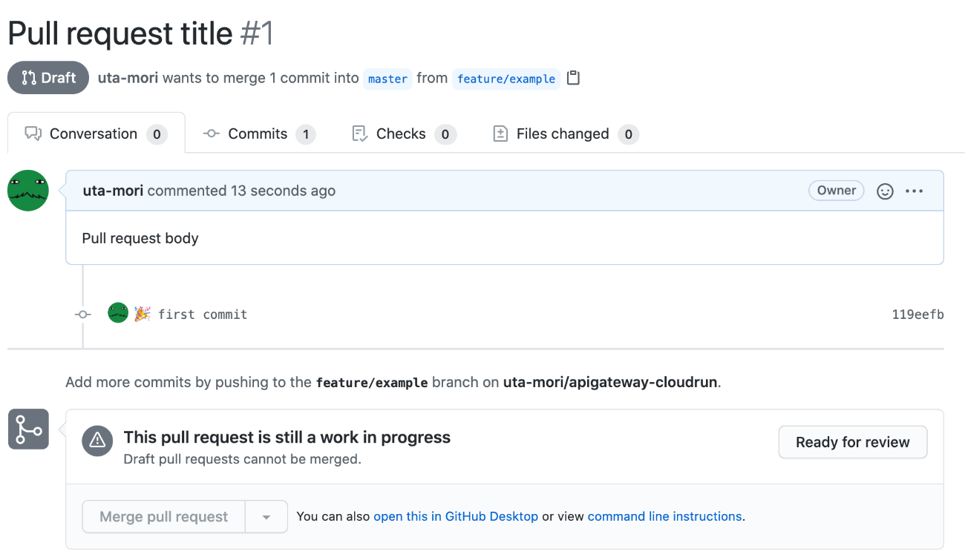Screen dimensions: 965x560
Task: Open the master base branch link
Action: (x=387, y=79)
